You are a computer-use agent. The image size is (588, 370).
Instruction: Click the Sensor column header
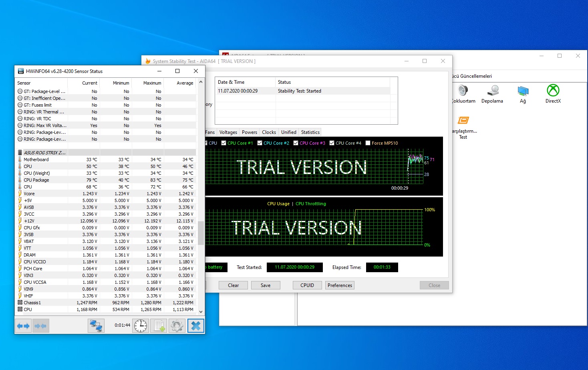[x=41, y=83]
